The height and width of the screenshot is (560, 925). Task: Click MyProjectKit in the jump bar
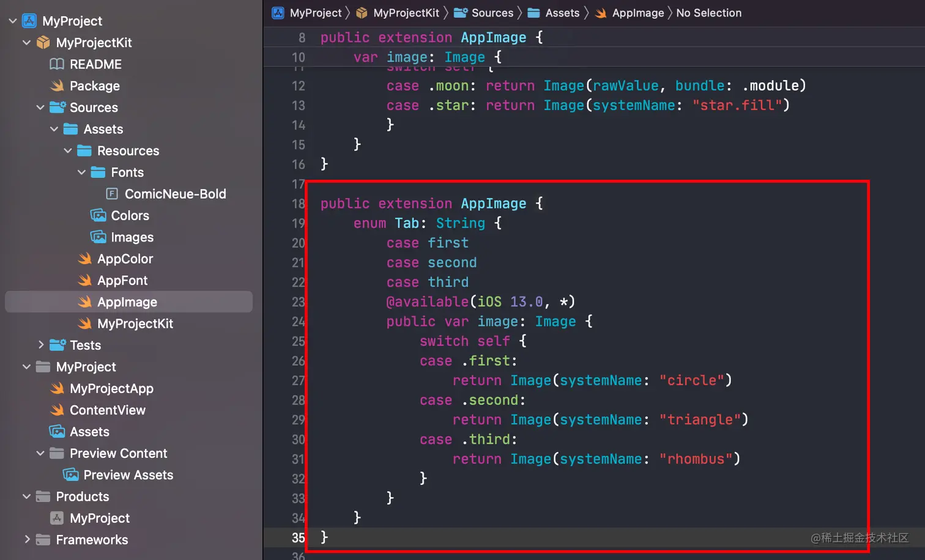pyautogui.click(x=406, y=13)
